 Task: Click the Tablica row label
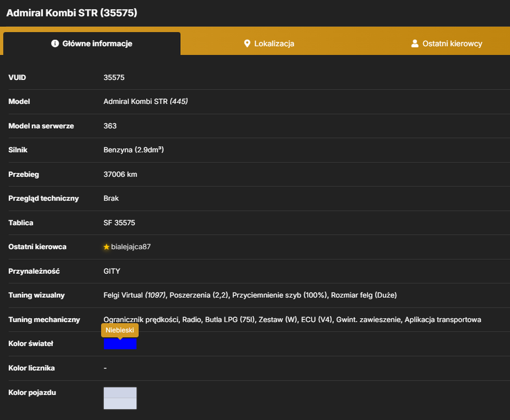pos(21,223)
